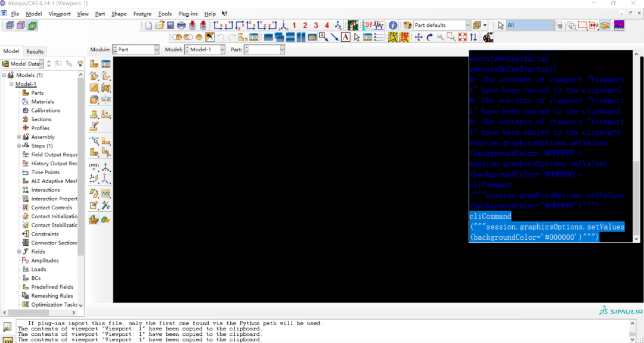The image size is (644, 343).
Task: Open the Part Manager icon
Action: coord(106,64)
